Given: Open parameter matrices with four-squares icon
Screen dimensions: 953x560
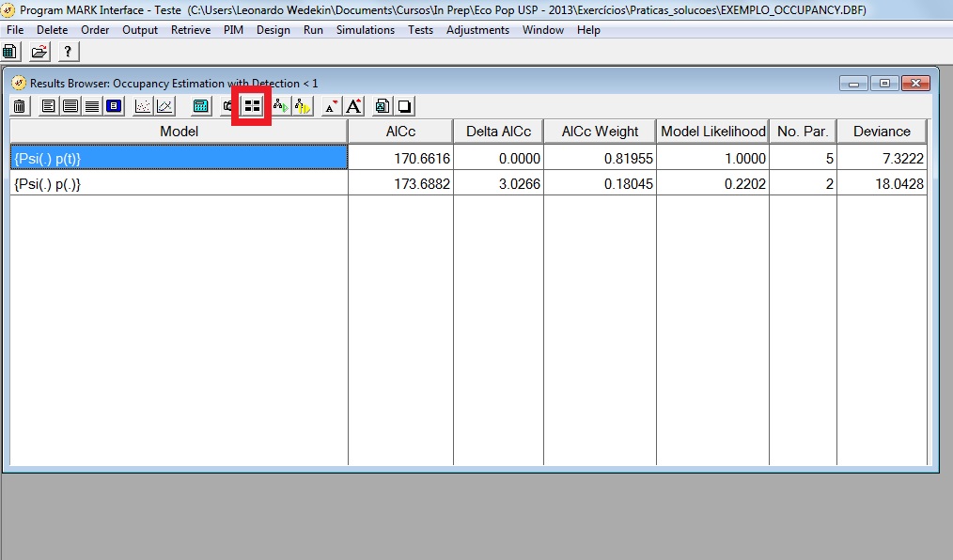Looking at the screenshot, I should tap(252, 106).
